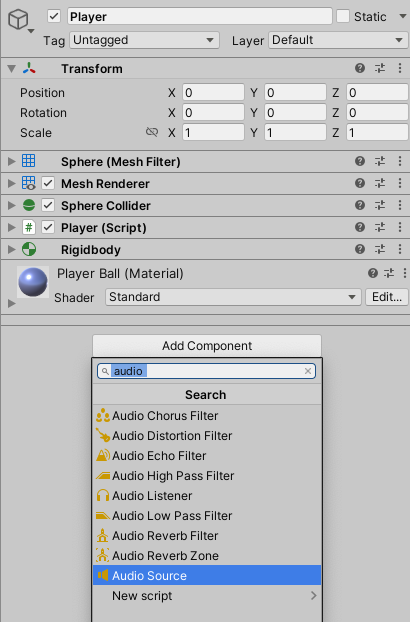Collapse the Transform component
Image resolution: width=410 pixels, height=622 pixels.
pyautogui.click(x=11, y=69)
